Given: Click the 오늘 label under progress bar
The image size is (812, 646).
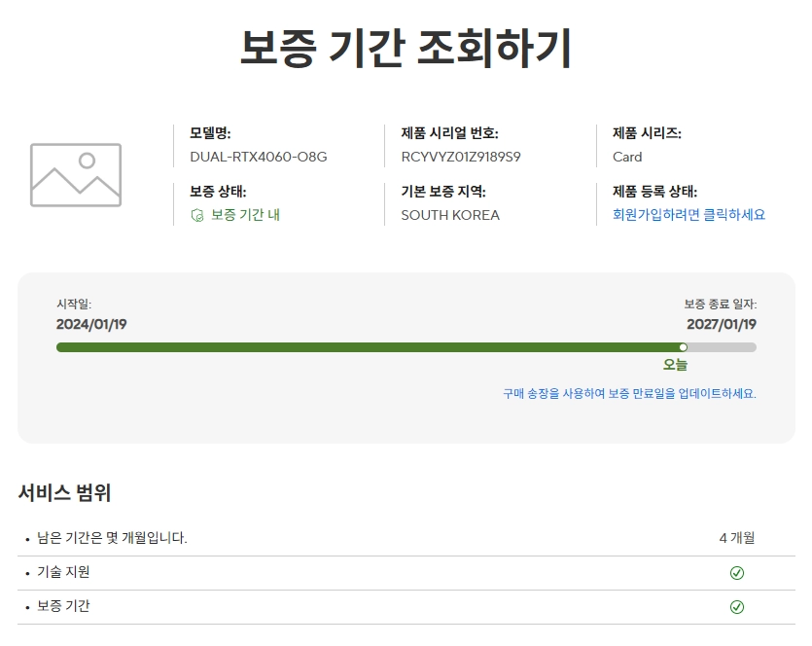Looking at the screenshot, I should [x=675, y=365].
